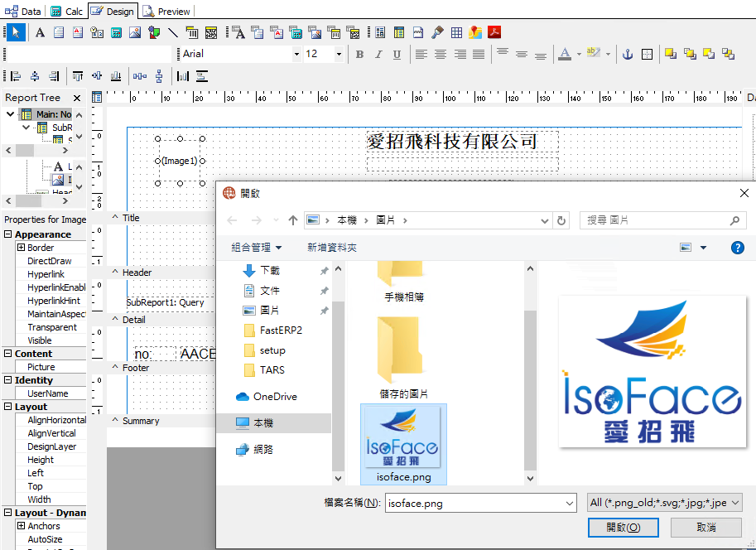Viewport: 756px width, 550px height.
Task: Switch to the Calc tab
Action: click(x=66, y=11)
